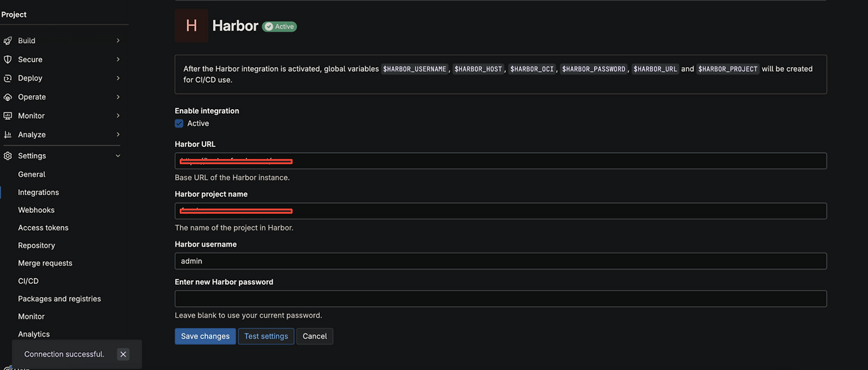Open Monitor settings sub-item
This screenshot has height=370, width=868.
[31, 316]
